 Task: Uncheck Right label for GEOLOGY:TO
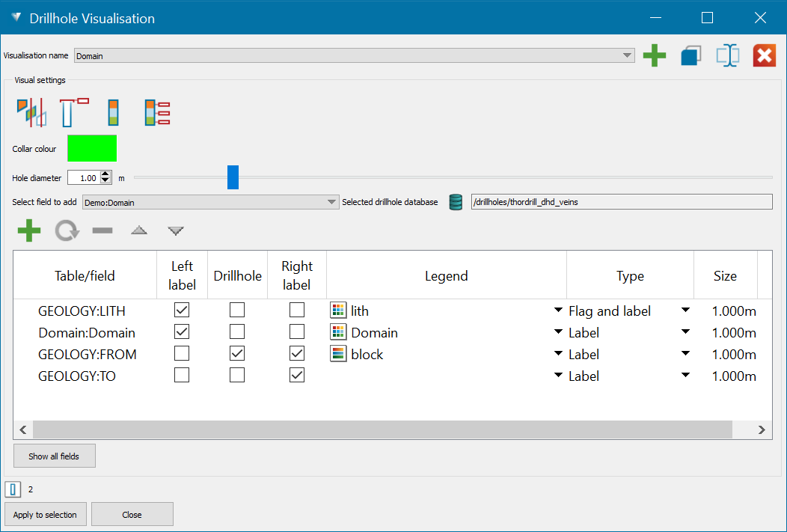point(297,376)
